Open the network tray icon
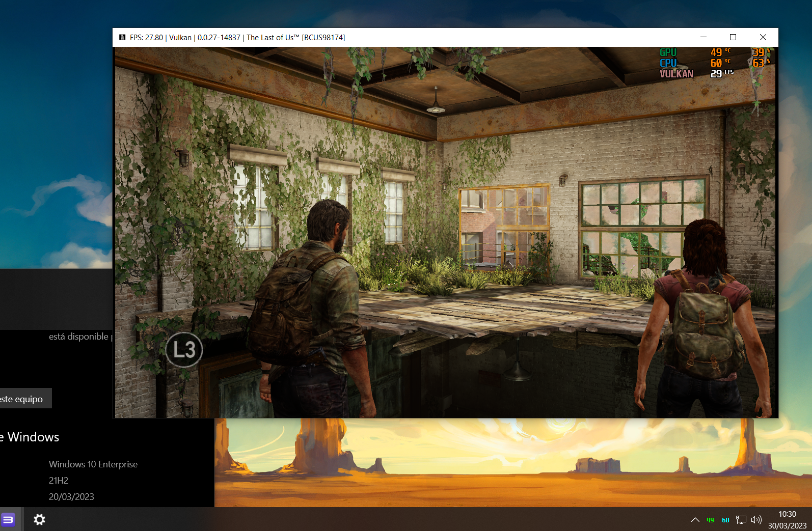This screenshot has width=812, height=531. coord(741,520)
